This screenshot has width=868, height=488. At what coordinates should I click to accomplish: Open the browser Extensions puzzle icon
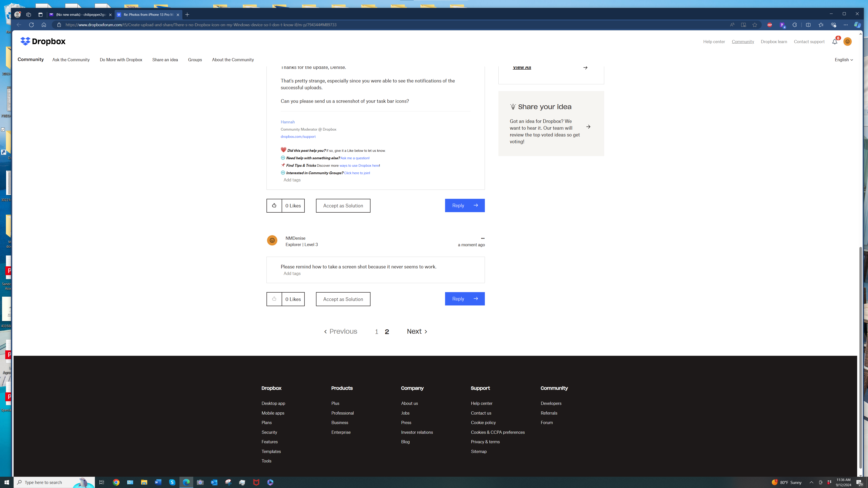[x=795, y=25]
